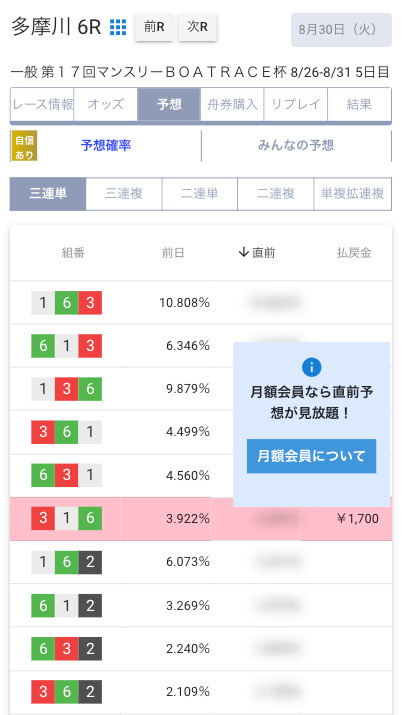Go to previous race with 前R
The height and width of the screenshot is (715, 404).
[x=154, y=27]
